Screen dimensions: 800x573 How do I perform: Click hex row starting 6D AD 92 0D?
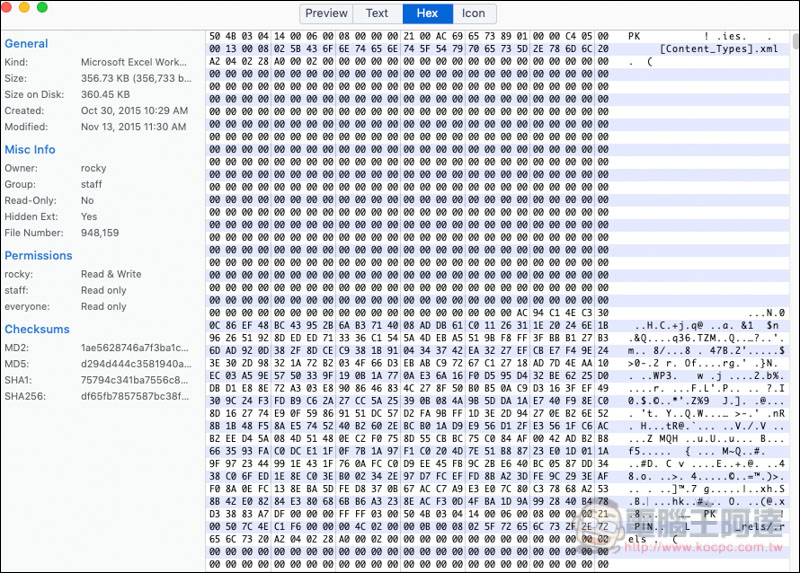click(x=409, y=351)
